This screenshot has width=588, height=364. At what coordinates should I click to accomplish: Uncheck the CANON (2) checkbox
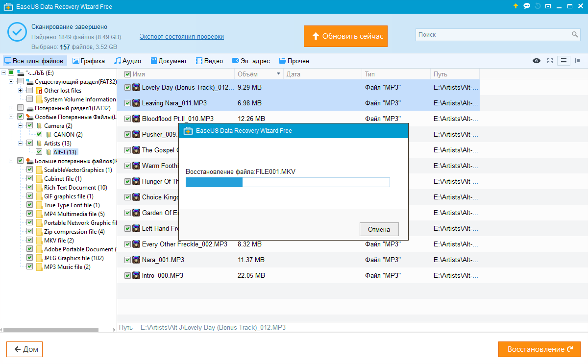tap(39, 135)
